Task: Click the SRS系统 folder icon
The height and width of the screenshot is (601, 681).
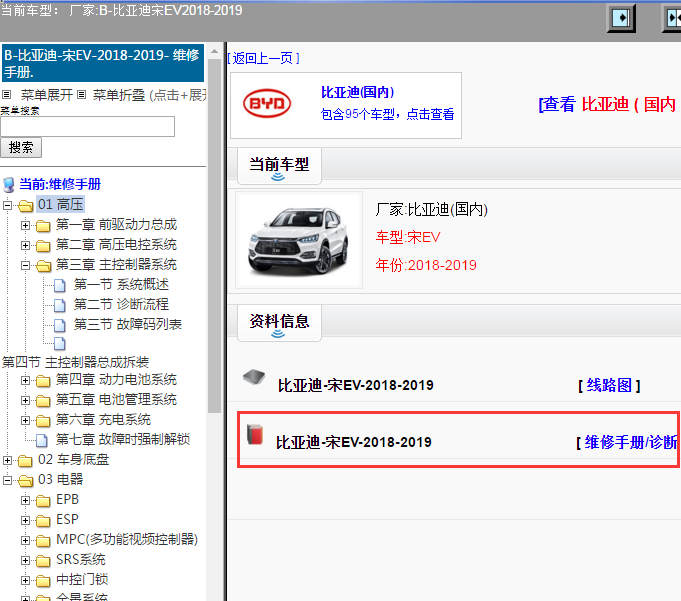Action: 43,560
